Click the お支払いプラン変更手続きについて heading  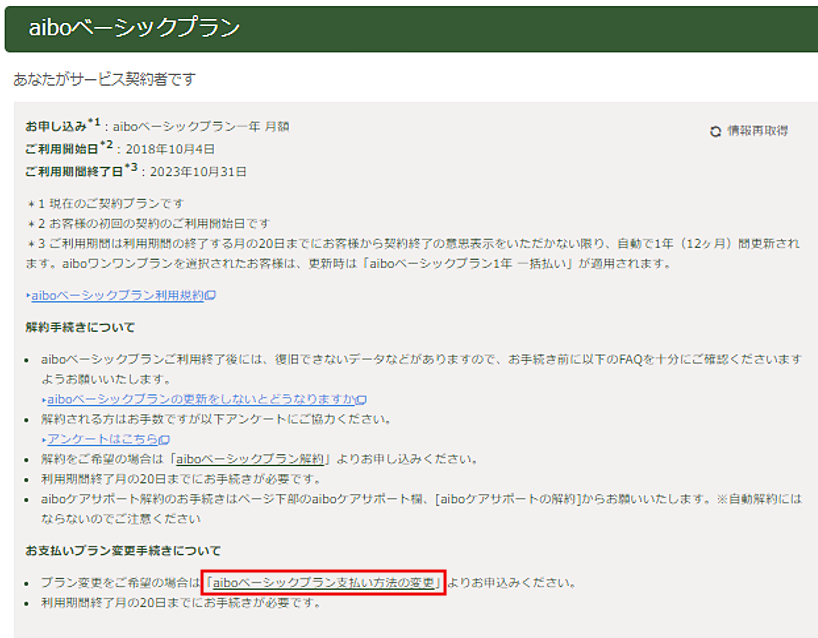[123, 551]
